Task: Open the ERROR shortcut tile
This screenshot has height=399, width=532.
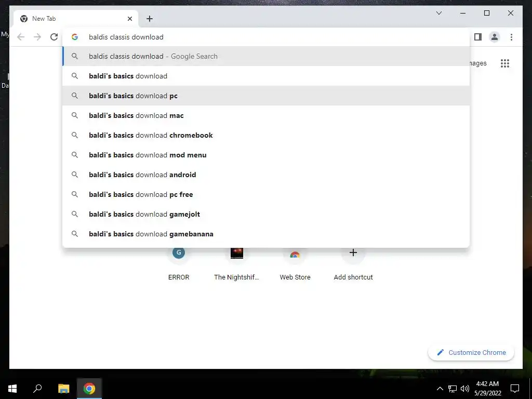Action: pos(179,263)
